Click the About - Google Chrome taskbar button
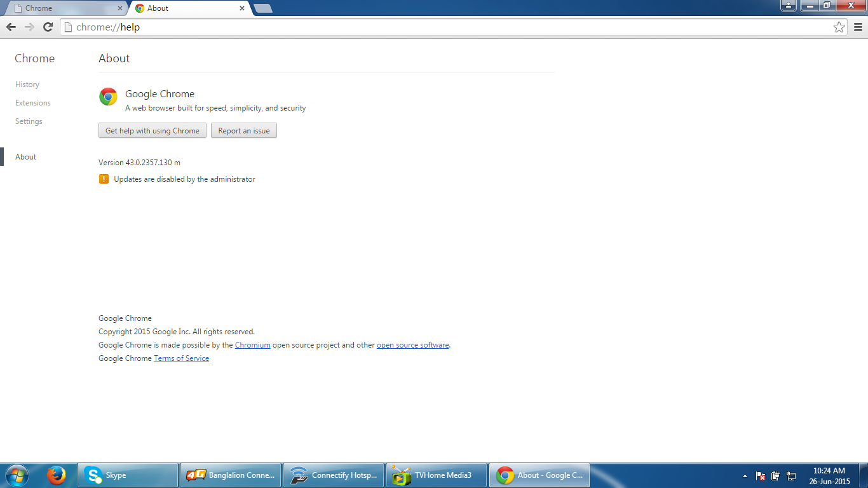Image resolution: width=868 pixels, height=488 pixels. [539, 475]
